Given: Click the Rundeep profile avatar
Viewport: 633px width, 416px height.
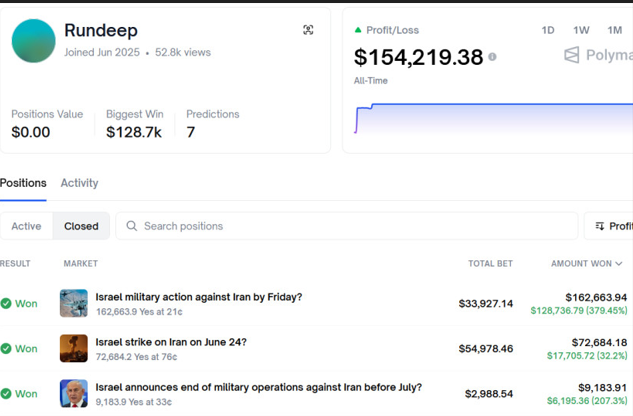Looking at the screenshot, I should point(33,41).
